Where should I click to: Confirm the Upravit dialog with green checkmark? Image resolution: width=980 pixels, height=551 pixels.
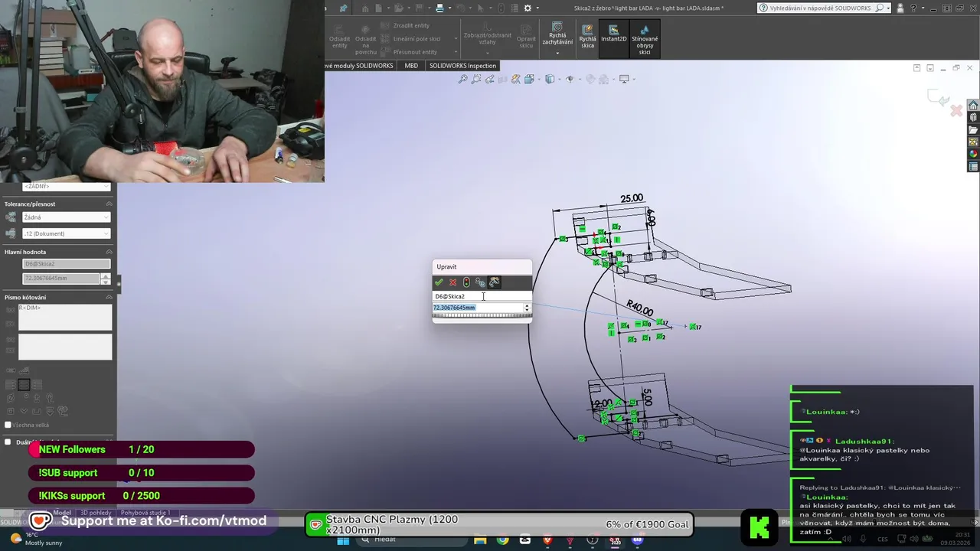(439, 282)
